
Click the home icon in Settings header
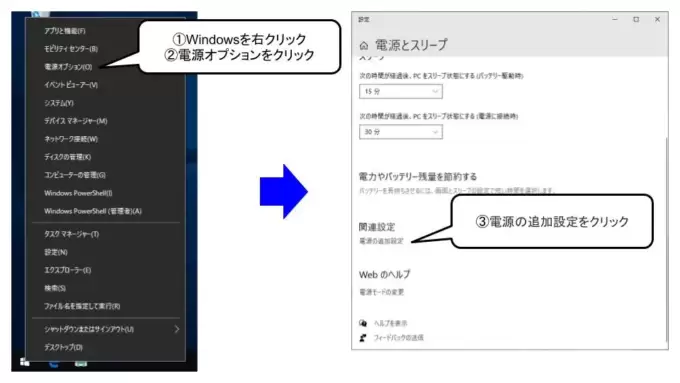pos(364,45)
